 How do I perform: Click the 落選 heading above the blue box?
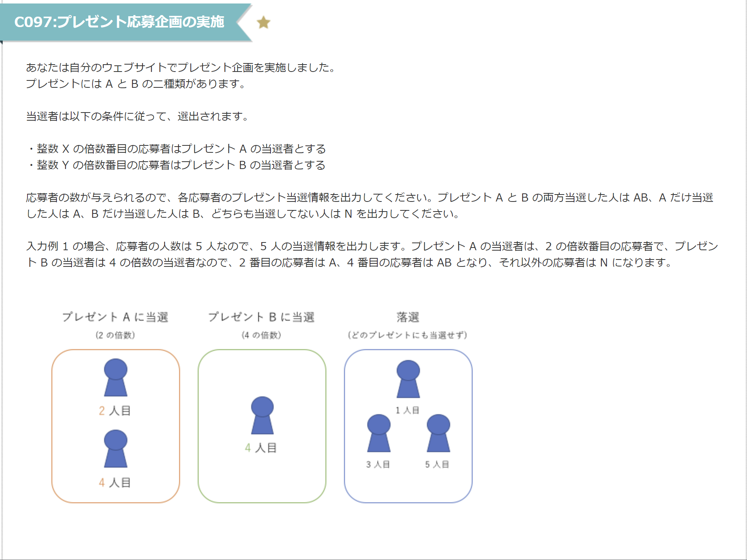pyautogui.click(x=408, y=317)
